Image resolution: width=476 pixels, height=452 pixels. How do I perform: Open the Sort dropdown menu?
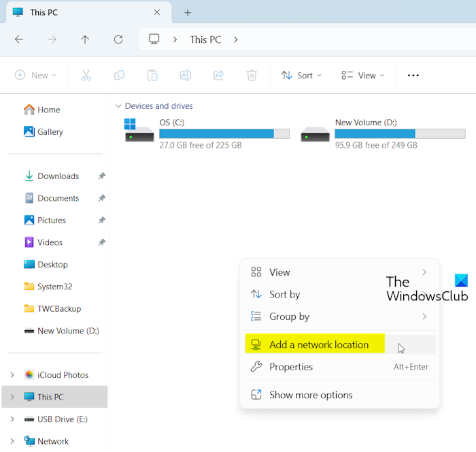coord(301,76)
